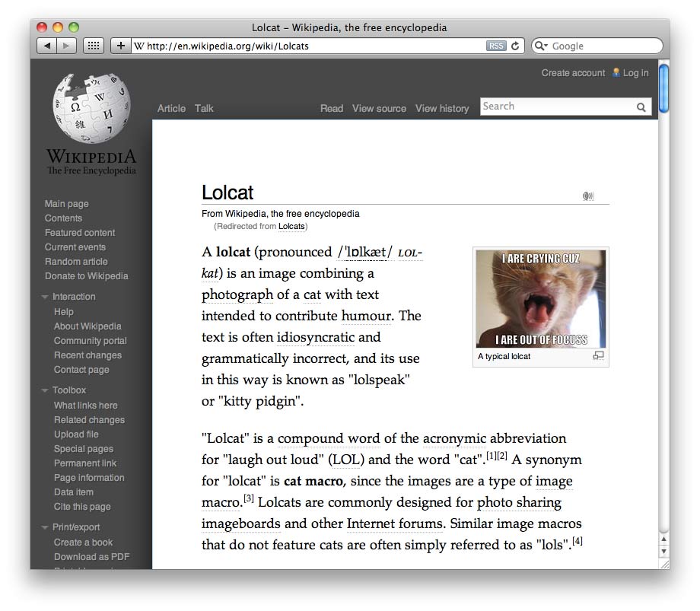Collapse the Interaction section
700x611 pixels.
pyautogui.click(x=44, y=296)
